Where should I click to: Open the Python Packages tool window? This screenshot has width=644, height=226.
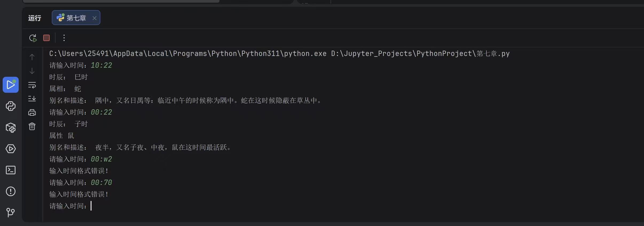[x=11, y=127]
